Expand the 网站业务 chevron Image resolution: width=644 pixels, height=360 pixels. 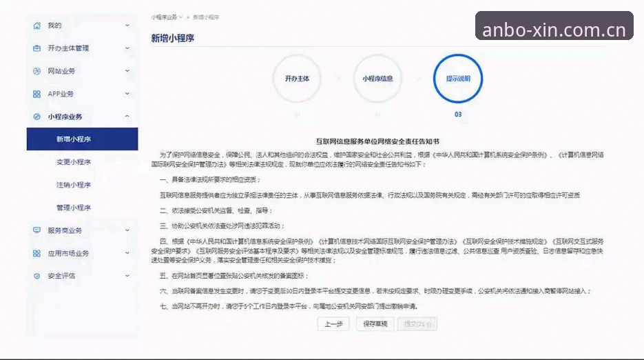coord(127,71)
